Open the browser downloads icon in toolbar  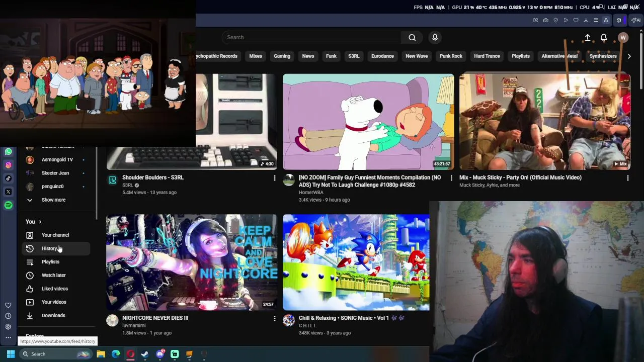point(586,20)
